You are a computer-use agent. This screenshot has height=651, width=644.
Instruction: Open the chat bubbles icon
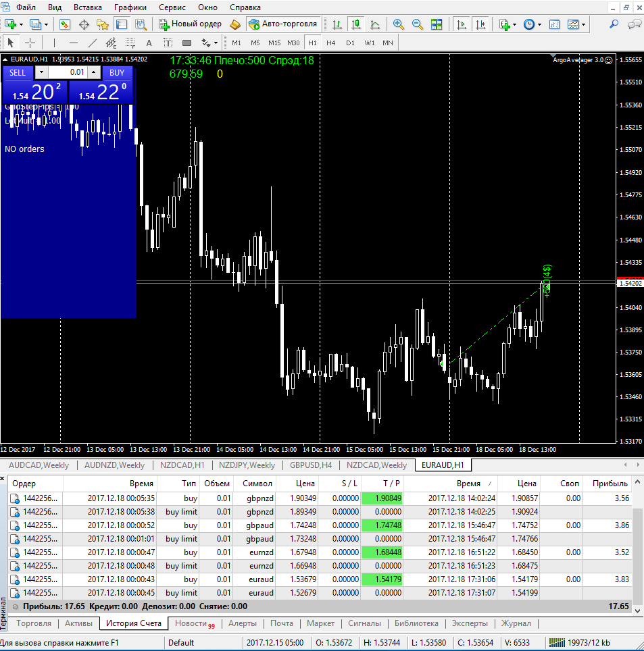[x=634, y=24]
